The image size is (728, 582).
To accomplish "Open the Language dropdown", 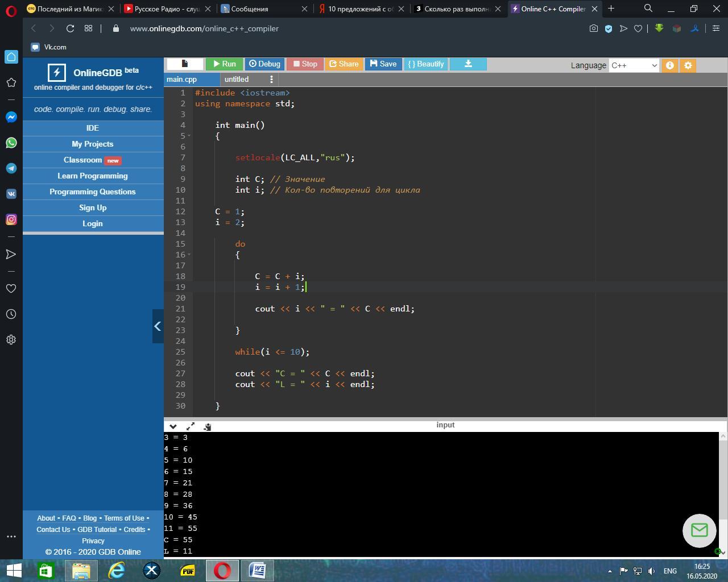I will click(x=634, y=65).
